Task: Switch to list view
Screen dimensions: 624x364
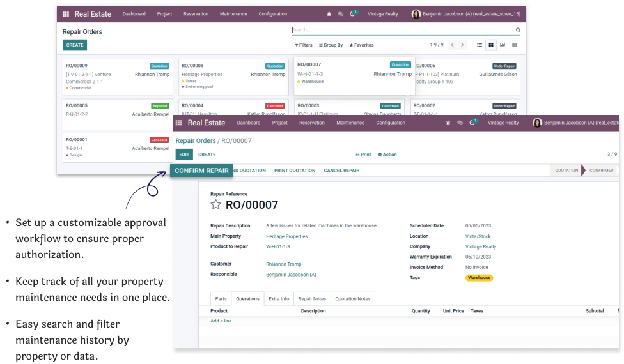Action: (480, 45)
